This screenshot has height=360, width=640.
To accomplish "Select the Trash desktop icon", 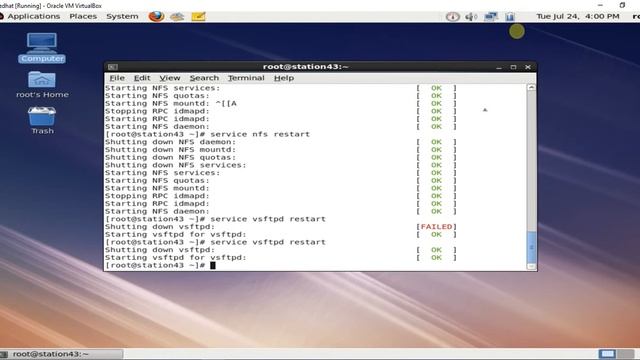I will tap(42, 120).
